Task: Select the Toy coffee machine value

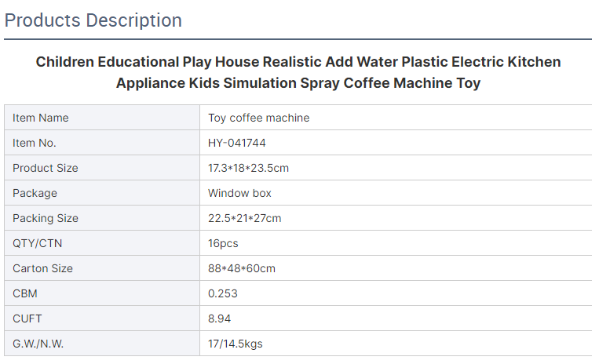Action: (x=258, y=118)
